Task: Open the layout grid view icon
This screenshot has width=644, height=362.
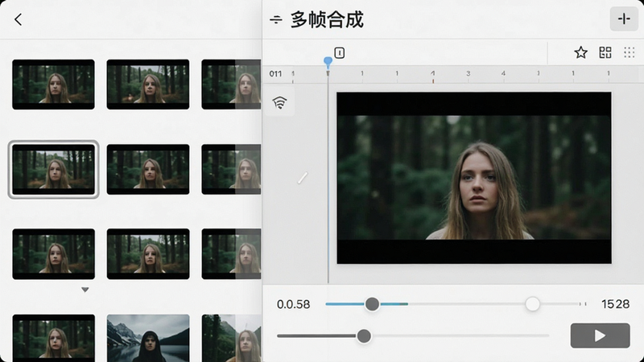Action: tap(605, 52)
